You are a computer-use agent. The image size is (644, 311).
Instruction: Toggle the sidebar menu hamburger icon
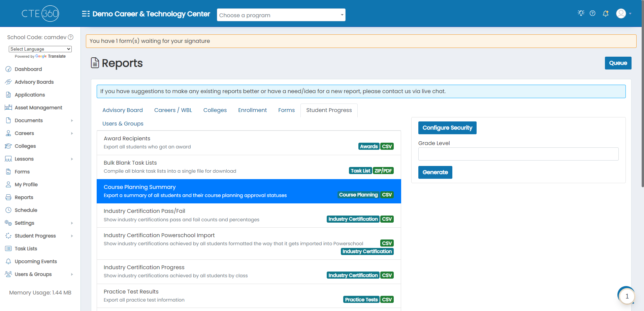click(x=86, y=14)
